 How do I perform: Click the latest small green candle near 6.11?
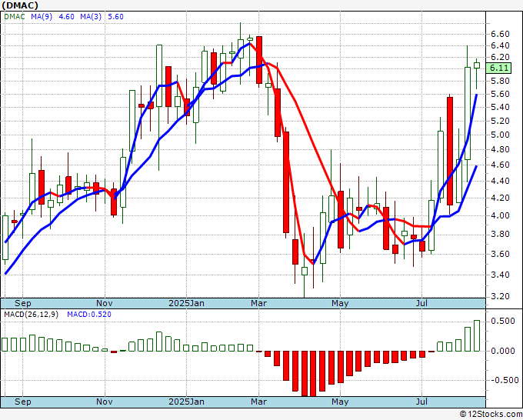coord(477,65)
